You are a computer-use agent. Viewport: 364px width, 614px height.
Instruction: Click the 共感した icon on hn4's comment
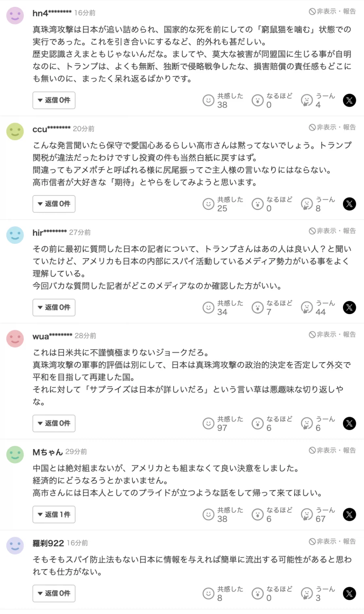(208, 100)
